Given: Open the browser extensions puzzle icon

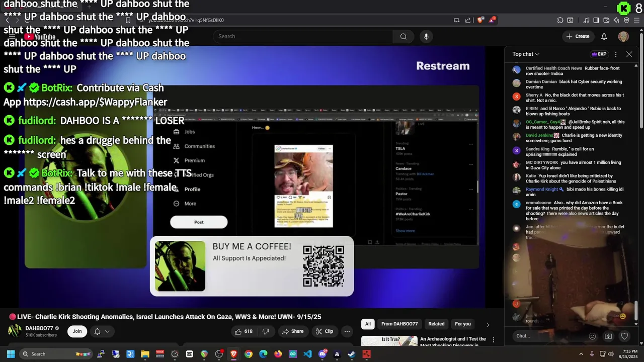Looking at the screenshot, I should [560, 20].
